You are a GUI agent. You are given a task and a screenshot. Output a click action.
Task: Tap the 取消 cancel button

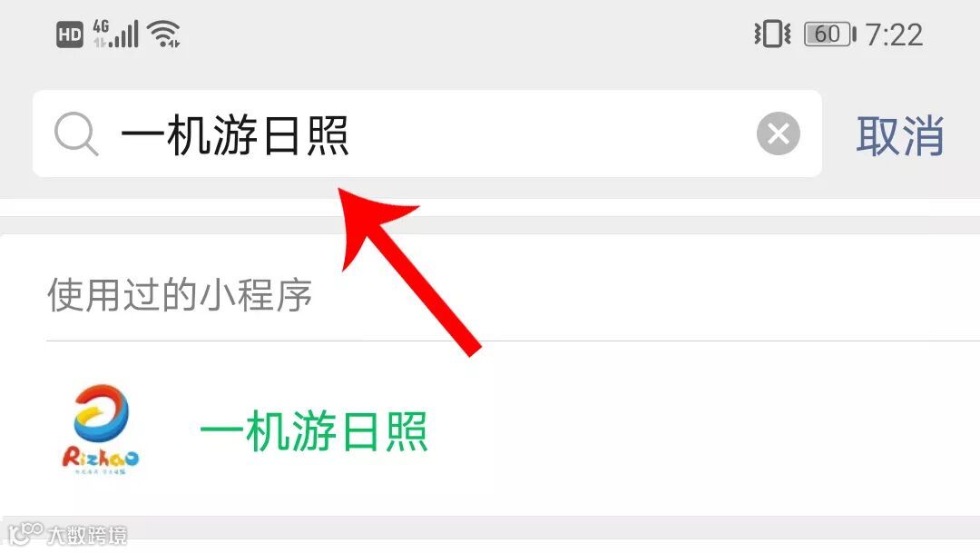click(x=899, y=135)
